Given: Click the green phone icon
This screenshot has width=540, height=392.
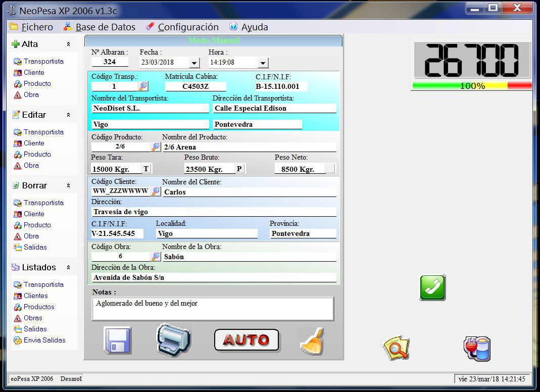Looking at the screenshot, I should click(432, 287).
